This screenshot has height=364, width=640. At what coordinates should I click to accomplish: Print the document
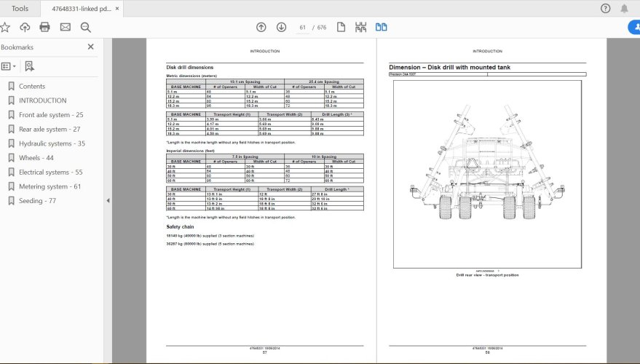tap(45, 28)
